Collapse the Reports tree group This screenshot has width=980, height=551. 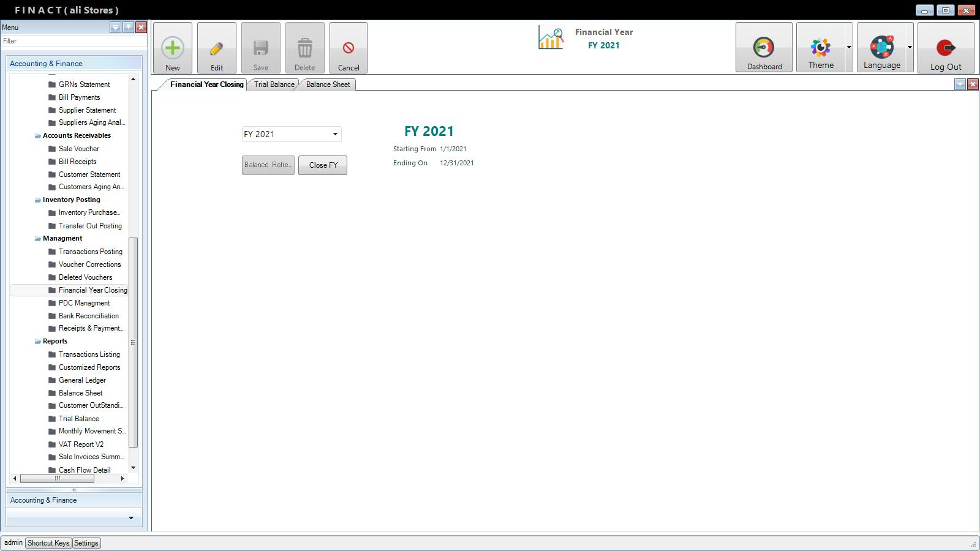point(37,342)
